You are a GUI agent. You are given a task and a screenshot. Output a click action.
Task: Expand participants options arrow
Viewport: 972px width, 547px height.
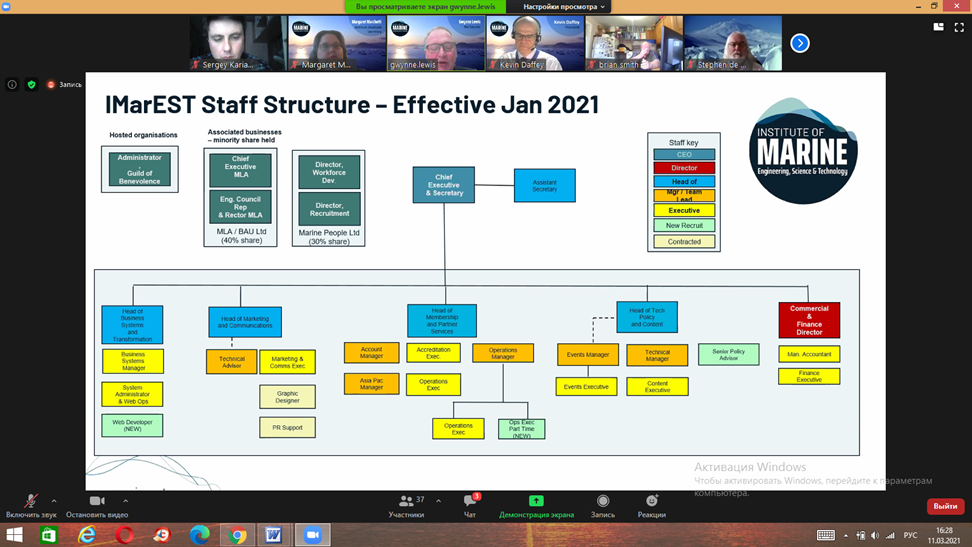pos(438,501)
